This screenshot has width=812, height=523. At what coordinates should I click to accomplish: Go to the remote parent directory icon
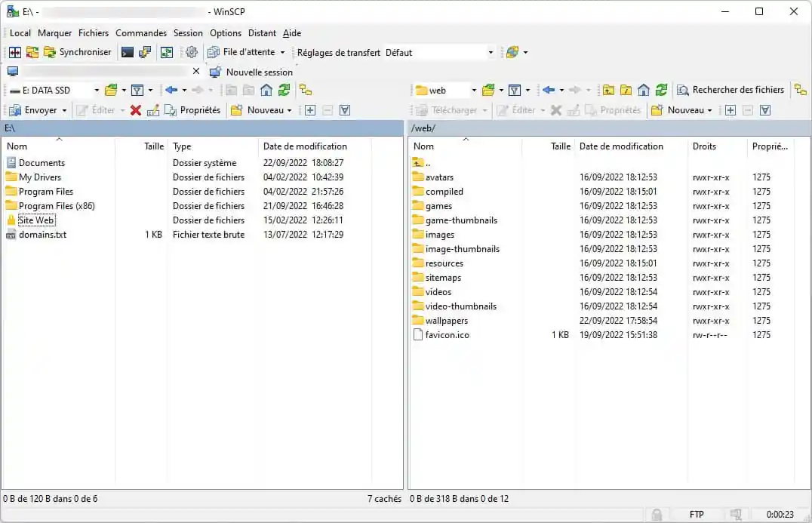608,90
